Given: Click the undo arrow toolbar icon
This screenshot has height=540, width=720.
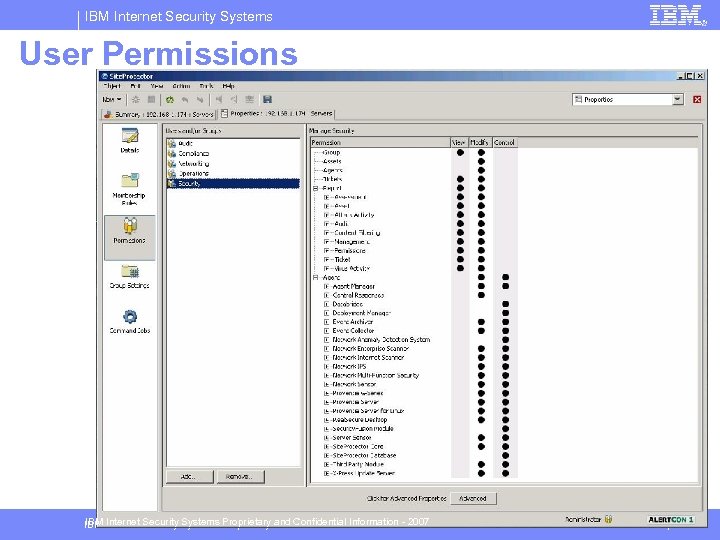Looking at the screenshot, I should coord(185,99).
